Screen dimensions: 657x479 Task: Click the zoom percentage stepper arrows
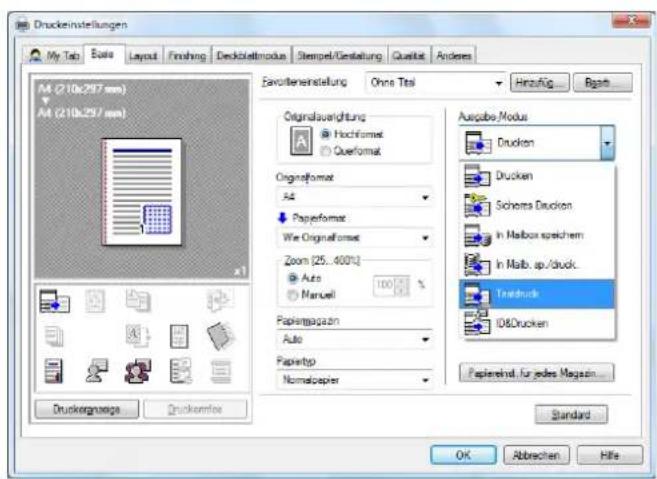tap(403, 285)
